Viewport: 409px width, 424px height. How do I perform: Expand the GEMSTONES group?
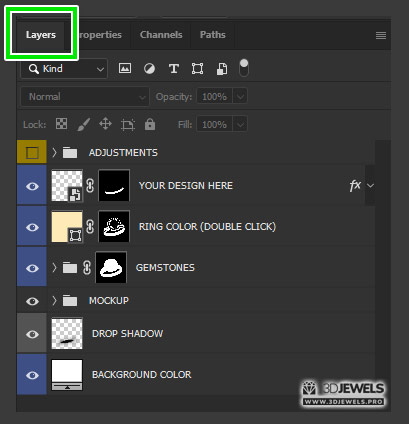click(54, 267)
